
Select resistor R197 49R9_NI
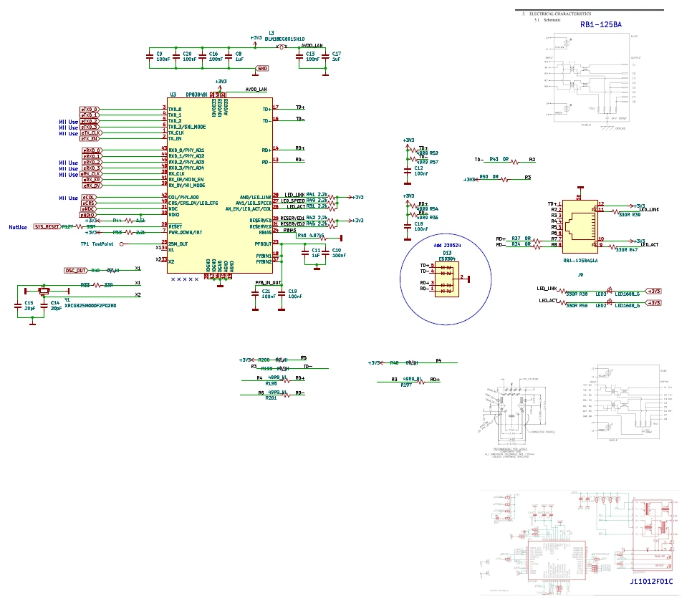[x=420, y=382]
